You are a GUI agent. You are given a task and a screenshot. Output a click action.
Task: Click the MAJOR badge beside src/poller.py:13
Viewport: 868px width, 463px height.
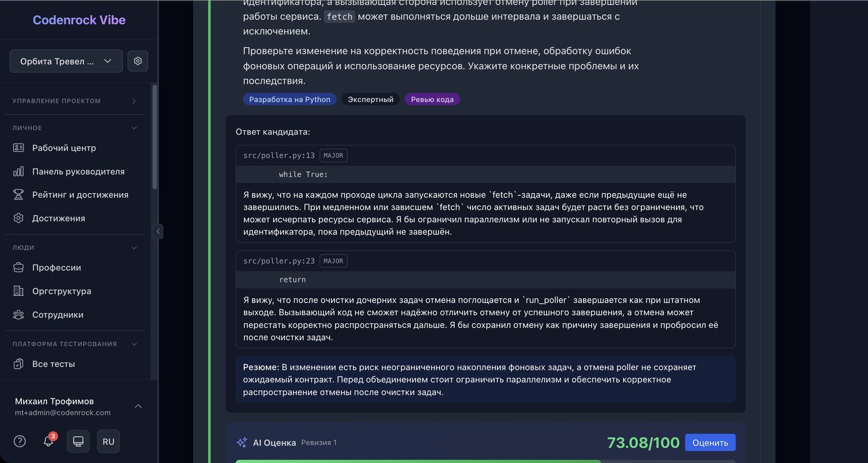click(x=333, y=156)
